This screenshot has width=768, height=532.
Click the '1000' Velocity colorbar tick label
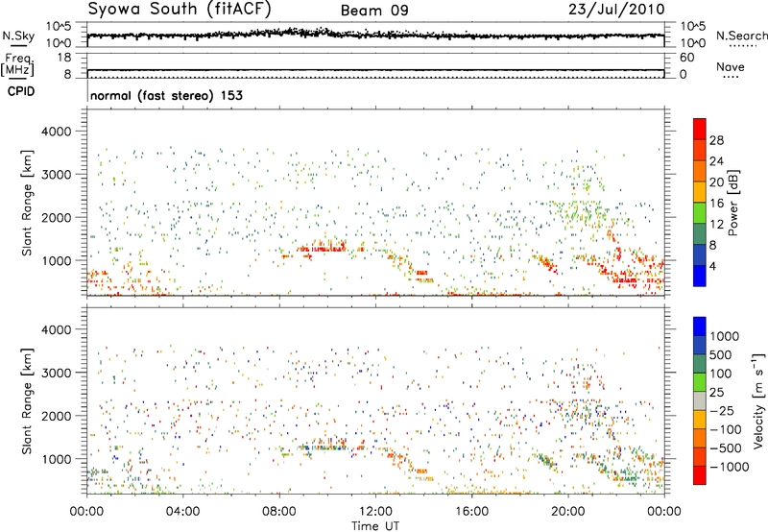coord(725,336)
